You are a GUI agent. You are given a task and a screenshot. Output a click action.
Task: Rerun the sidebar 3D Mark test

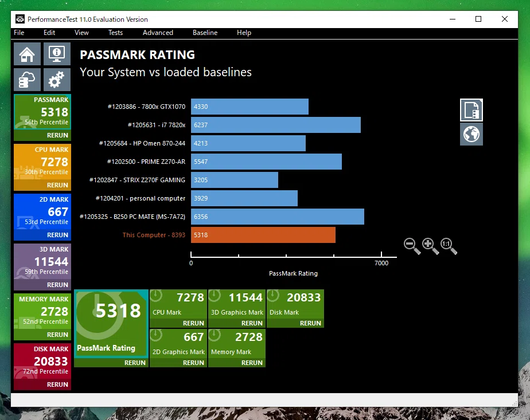(x=42, y=285)
